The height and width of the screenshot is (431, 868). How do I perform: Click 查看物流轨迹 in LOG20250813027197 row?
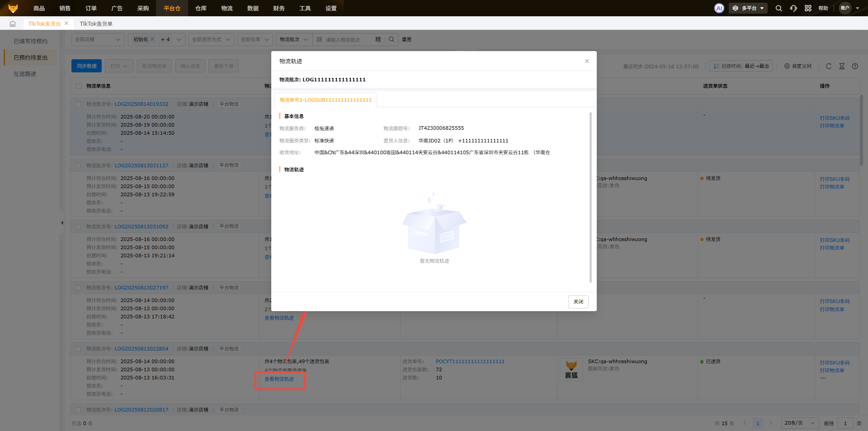(x=279, y=318)
